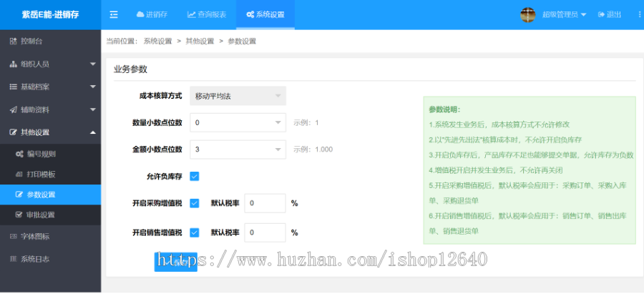
Task: Select the 系统设置 top tab
Action: [265, 14]
